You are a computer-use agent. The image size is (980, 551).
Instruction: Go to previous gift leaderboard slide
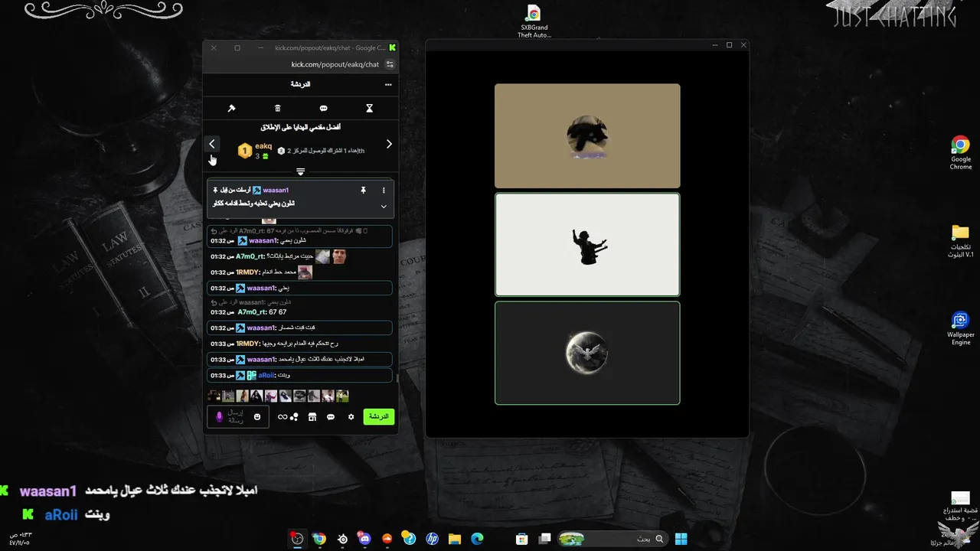click(212, 144)
